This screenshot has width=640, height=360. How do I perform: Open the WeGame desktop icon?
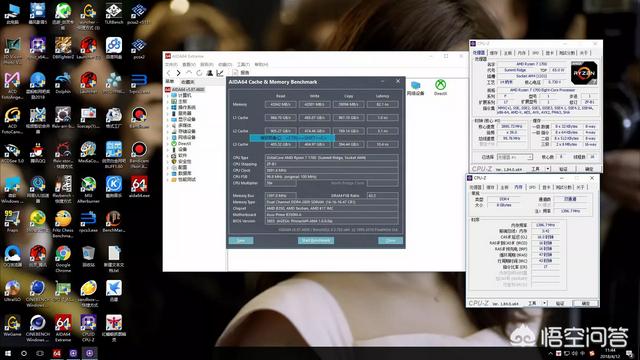click(12, 325)
